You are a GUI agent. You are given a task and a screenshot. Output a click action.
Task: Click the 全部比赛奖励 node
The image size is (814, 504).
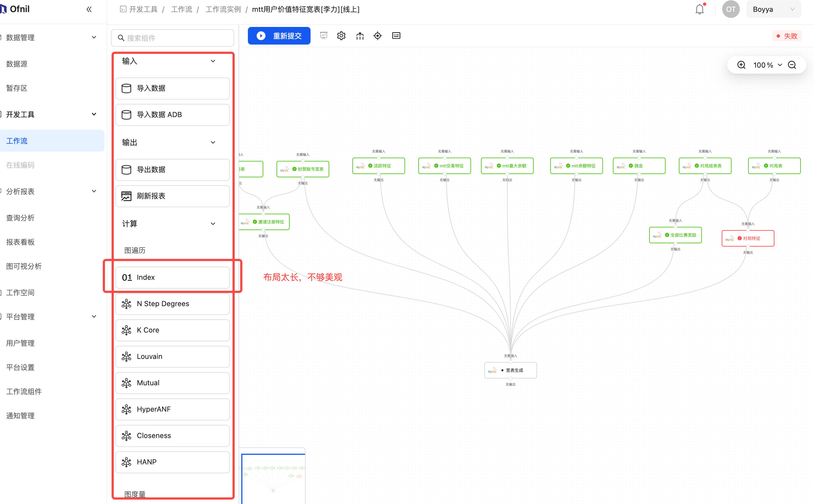(x=675, y=235)
